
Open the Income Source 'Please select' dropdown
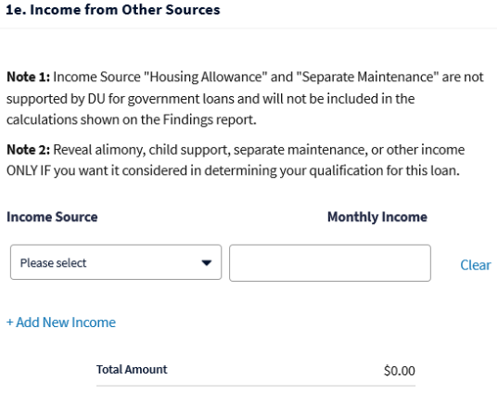116,262
